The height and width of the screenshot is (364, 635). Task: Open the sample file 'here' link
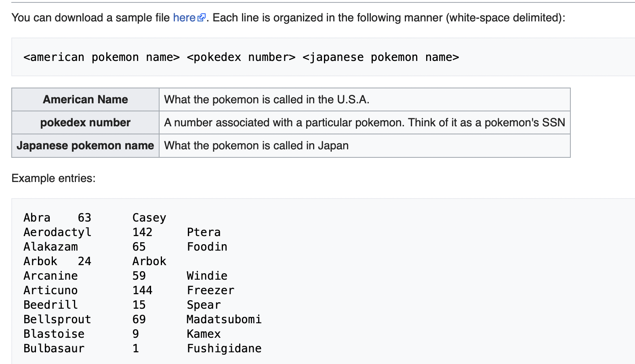(x=184, y=18)
